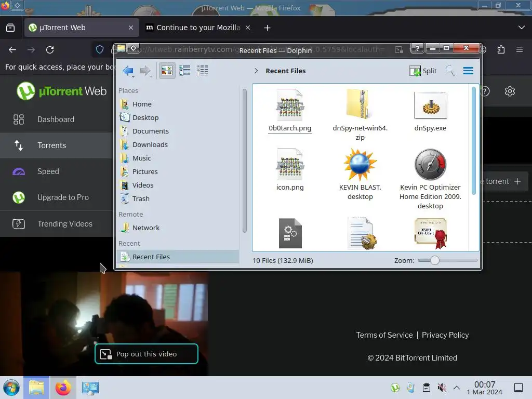Click the Places panel scrollbar
Image resolution: width=532 pixels, height=399 pixels.
point(244,161)
